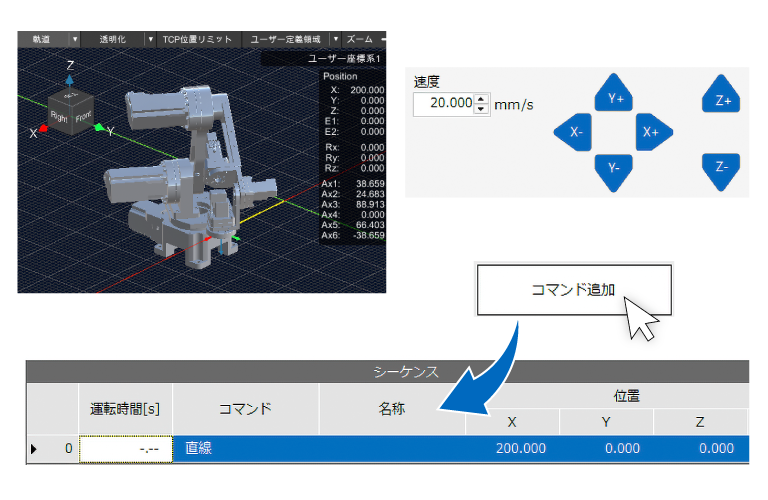Click the コマンド column header
This screenshot has width=768, height=500.
coord(245,409)
